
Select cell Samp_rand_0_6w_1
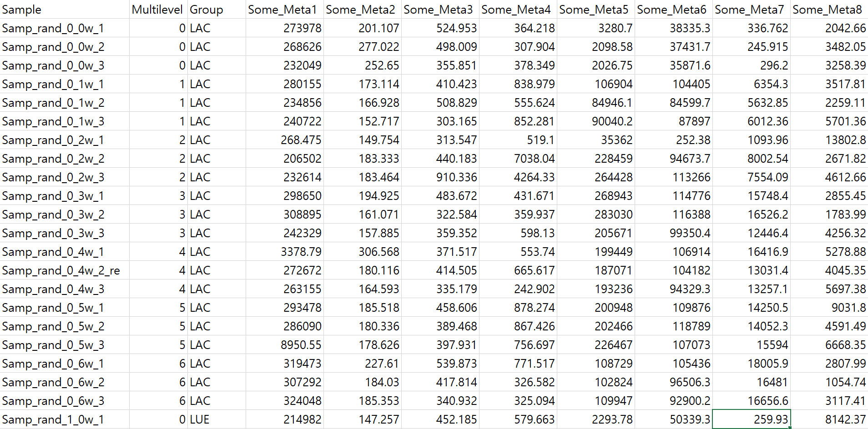click(x=65, y=364)
